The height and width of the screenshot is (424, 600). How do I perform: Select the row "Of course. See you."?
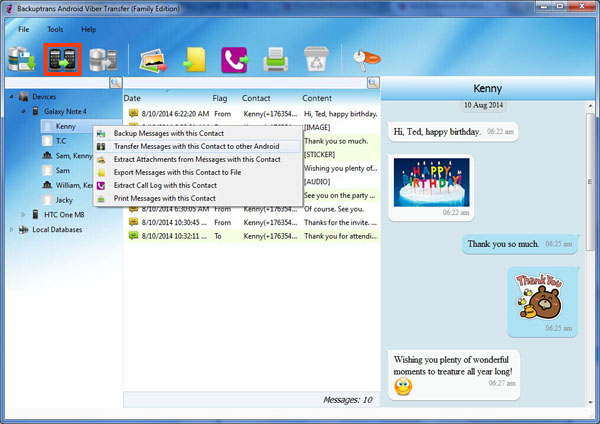point(251,209)
